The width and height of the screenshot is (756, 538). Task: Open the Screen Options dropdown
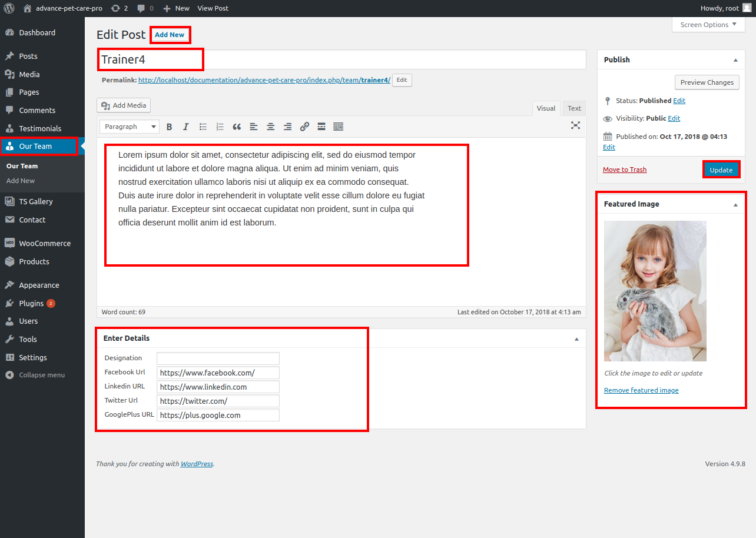708,25
